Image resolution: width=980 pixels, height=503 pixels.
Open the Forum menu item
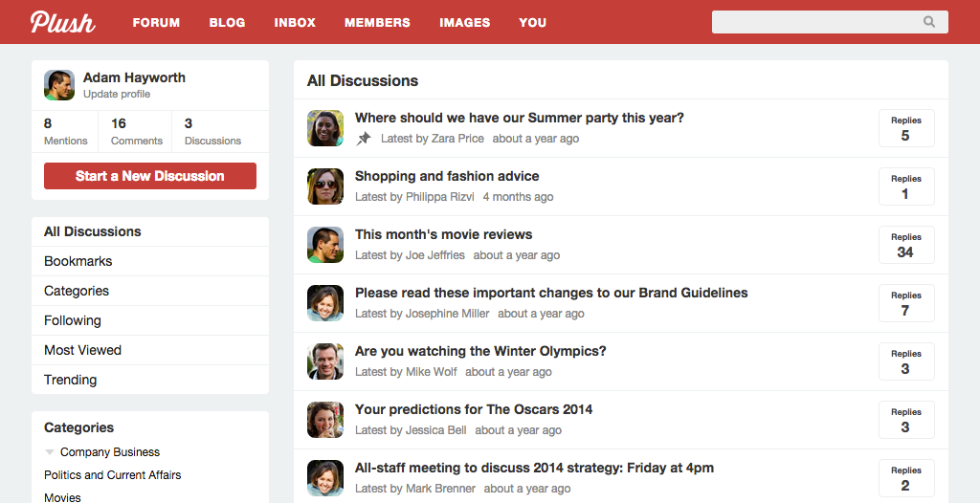coord(156,23)
